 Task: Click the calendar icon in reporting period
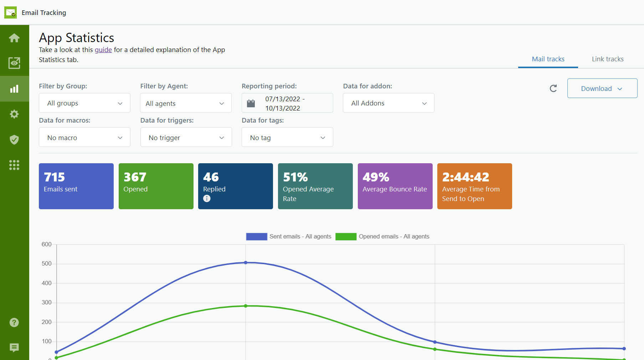coord(251,103)
